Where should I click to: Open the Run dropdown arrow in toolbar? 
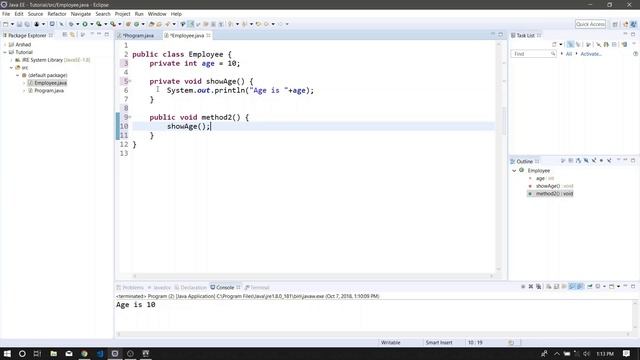click(91, 24)
